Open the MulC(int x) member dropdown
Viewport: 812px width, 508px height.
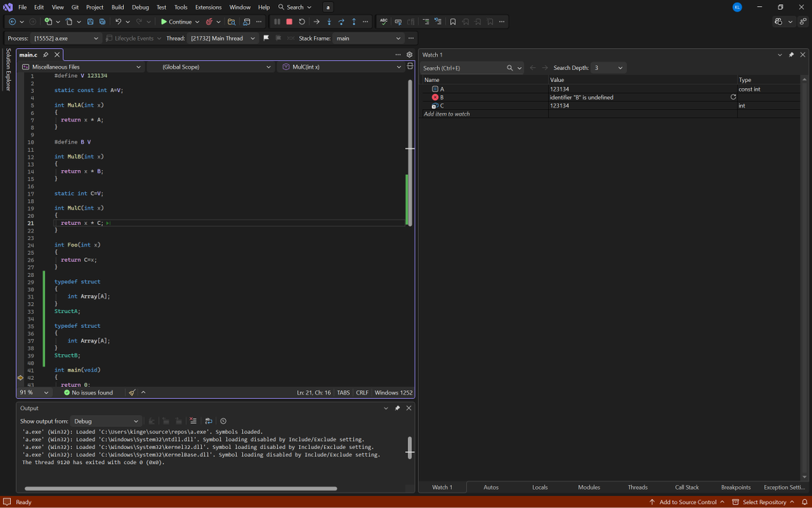[341, 67]
